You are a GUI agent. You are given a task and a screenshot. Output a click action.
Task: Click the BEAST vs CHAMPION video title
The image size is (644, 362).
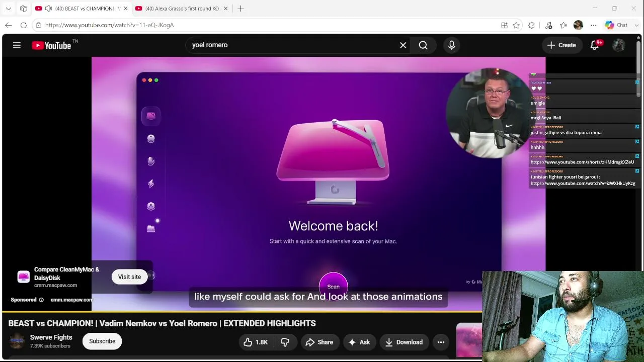tap(162, 323)
